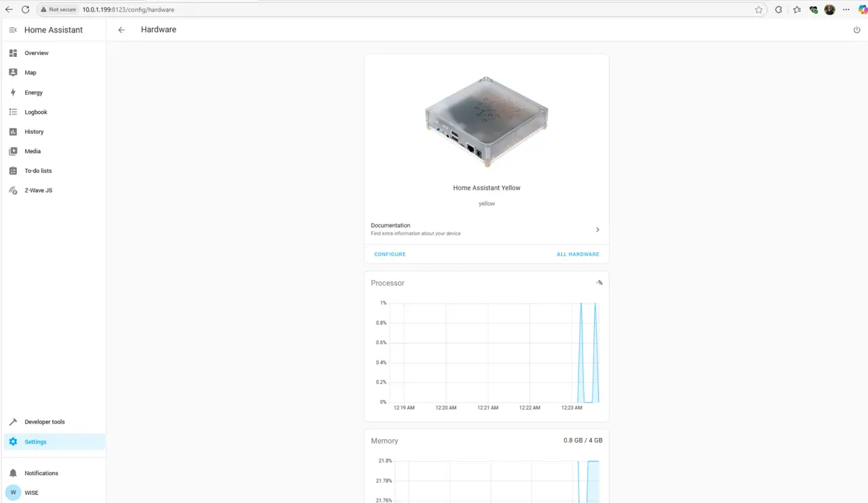
Task: Click the CONFIGURE button
Action: (x=390, y=254)
